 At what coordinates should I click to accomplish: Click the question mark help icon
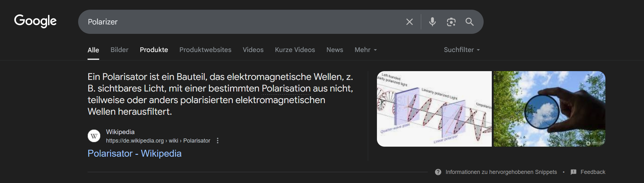tap(438, 172)
